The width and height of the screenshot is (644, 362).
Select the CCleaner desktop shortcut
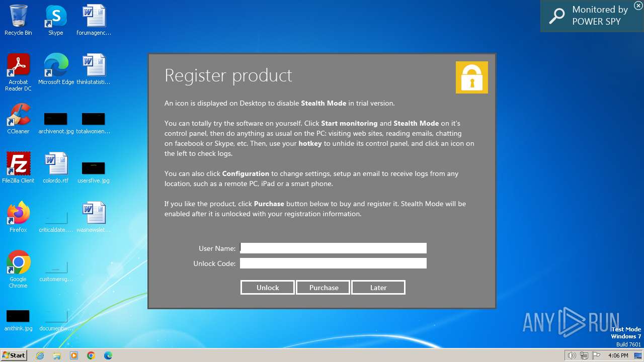pyautogui.click(x=18, y=119)
